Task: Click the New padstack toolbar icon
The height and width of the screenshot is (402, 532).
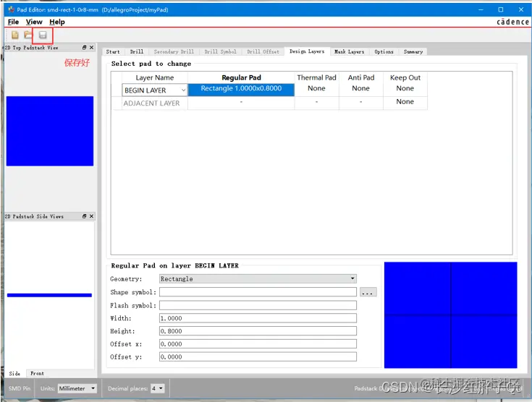Action: coord(15,35)
